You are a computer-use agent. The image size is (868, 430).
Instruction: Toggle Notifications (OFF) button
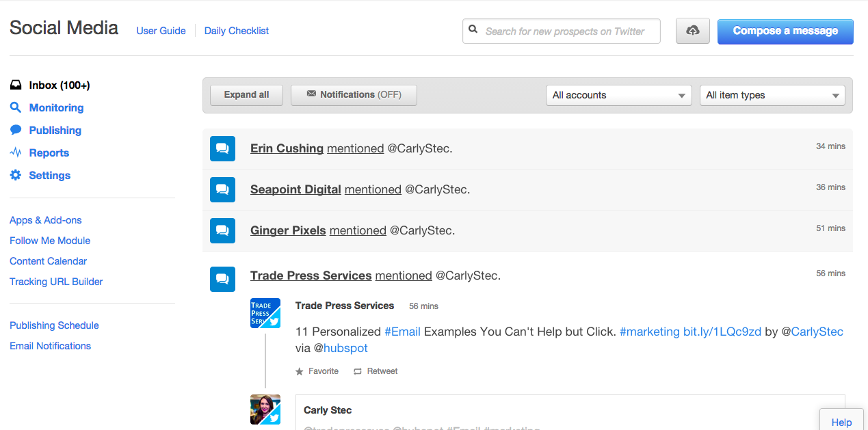point(354,95)
